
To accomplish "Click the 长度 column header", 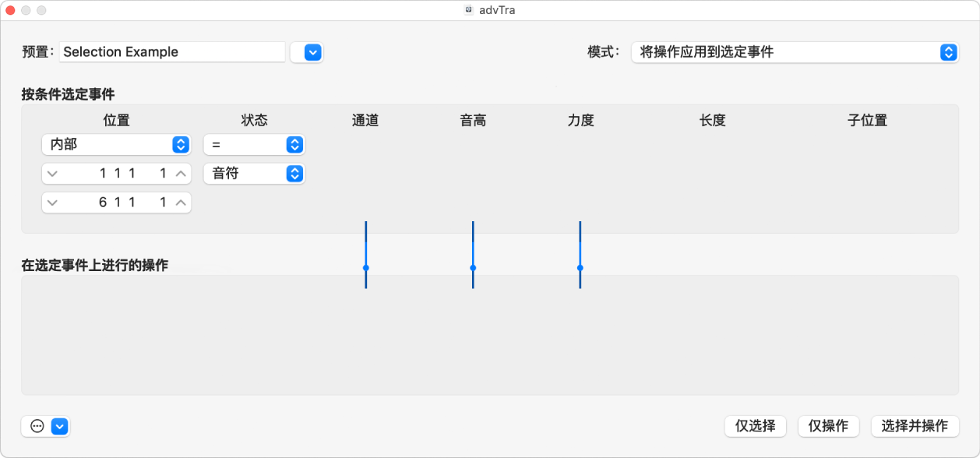I will [712, 120].
